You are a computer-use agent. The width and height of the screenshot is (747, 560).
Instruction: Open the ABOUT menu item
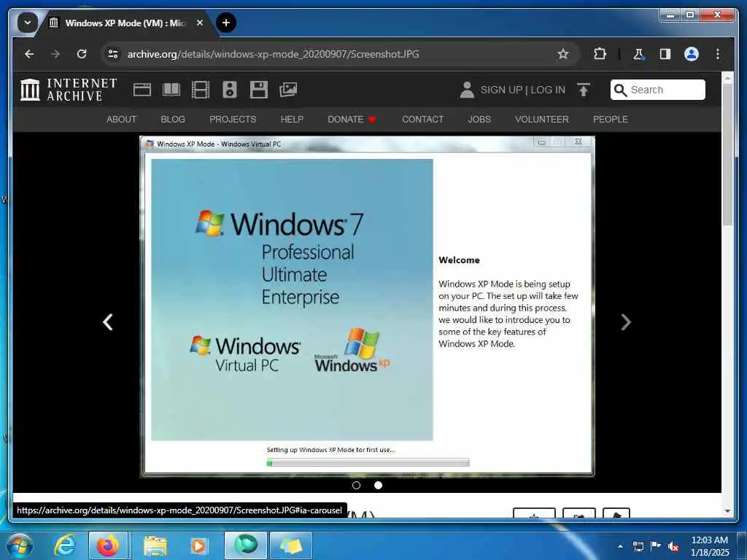(122, 119)
